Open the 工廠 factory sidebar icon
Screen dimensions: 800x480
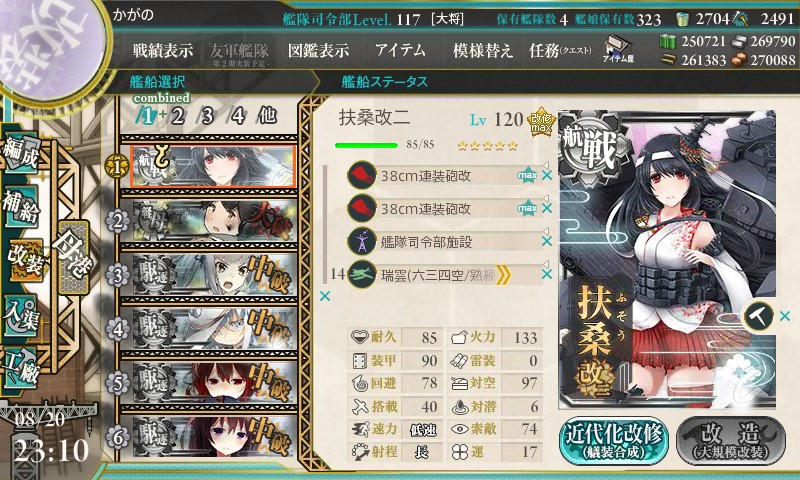pyautogui.click(x=21, y=368)
